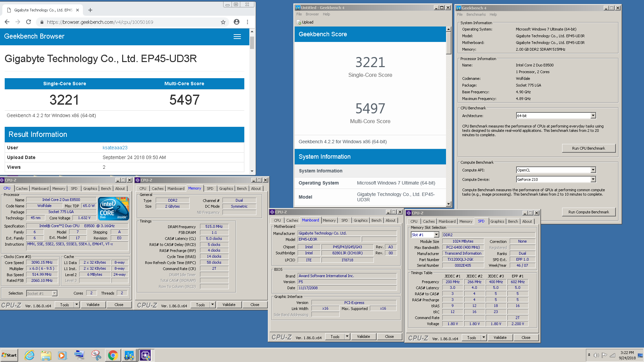644x362 pixels.
Task: Select the Core Speed 3090.15 MHz value
Action: click(42, 262)
